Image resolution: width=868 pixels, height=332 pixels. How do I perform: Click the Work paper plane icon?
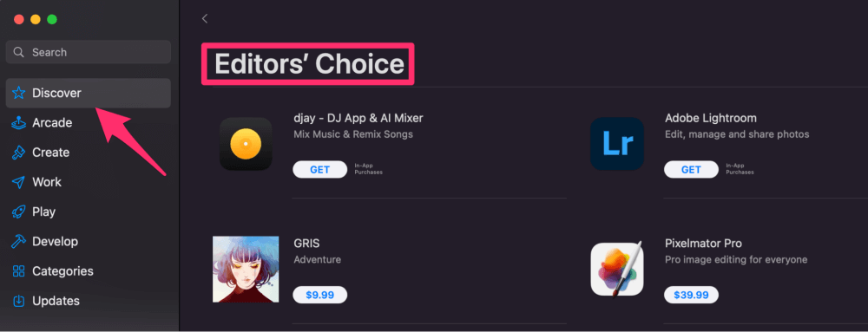pos(19,182)
